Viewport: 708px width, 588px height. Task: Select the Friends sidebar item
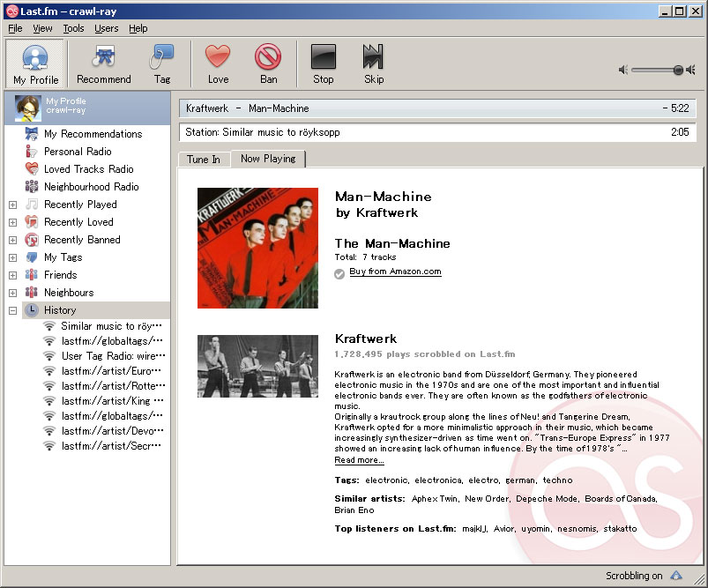[61, 274]
